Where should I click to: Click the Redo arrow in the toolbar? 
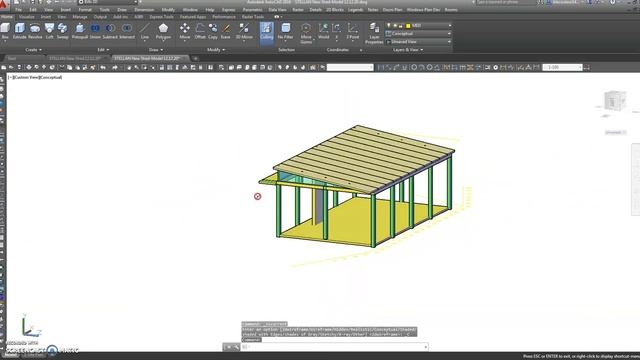[115, 67]
